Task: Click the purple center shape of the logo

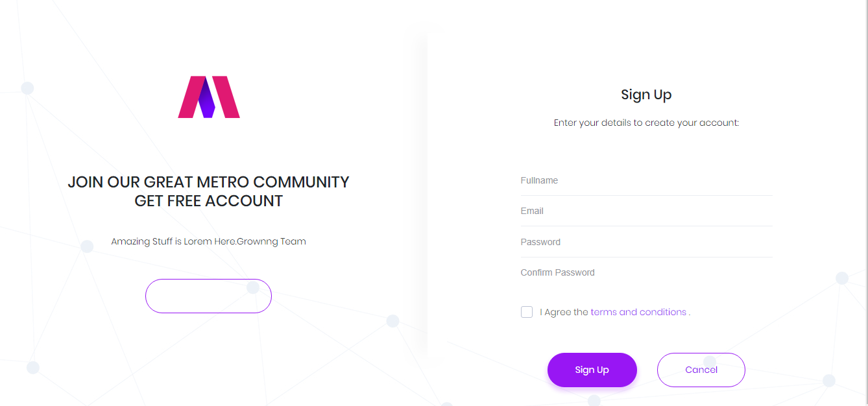Action: tap(206, 99)
